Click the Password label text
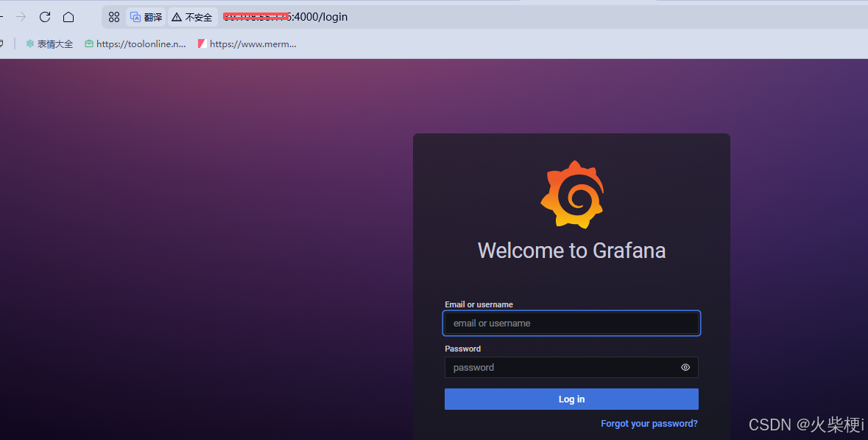The height and width of the screenshot is (440, 868). 463,349
